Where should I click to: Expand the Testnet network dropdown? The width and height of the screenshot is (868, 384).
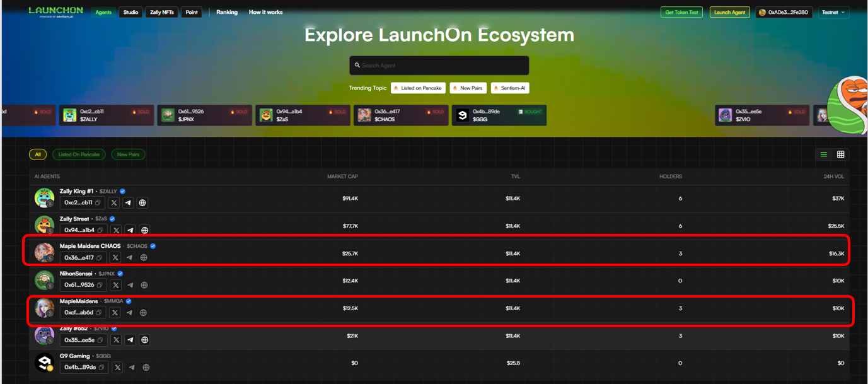click(833, 12)
